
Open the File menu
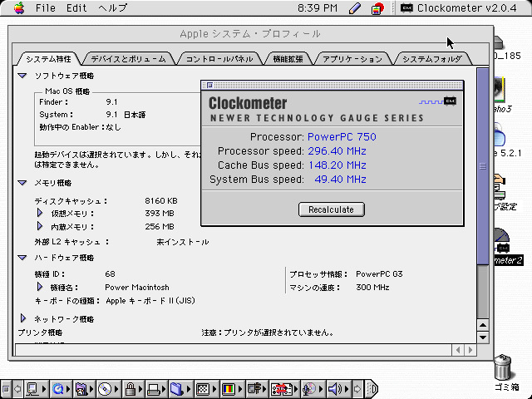(x=46, y=8)
